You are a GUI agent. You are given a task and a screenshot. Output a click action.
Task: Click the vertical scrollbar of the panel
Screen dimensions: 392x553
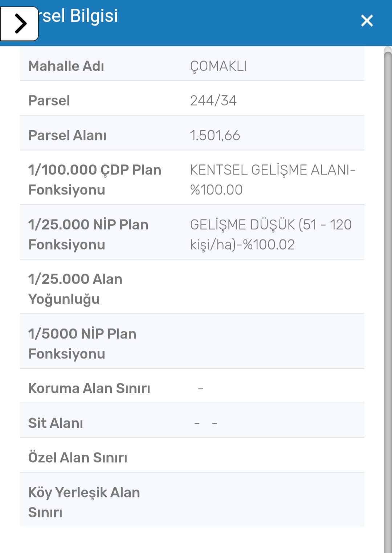pyautogui.click(x=388, y=290)
